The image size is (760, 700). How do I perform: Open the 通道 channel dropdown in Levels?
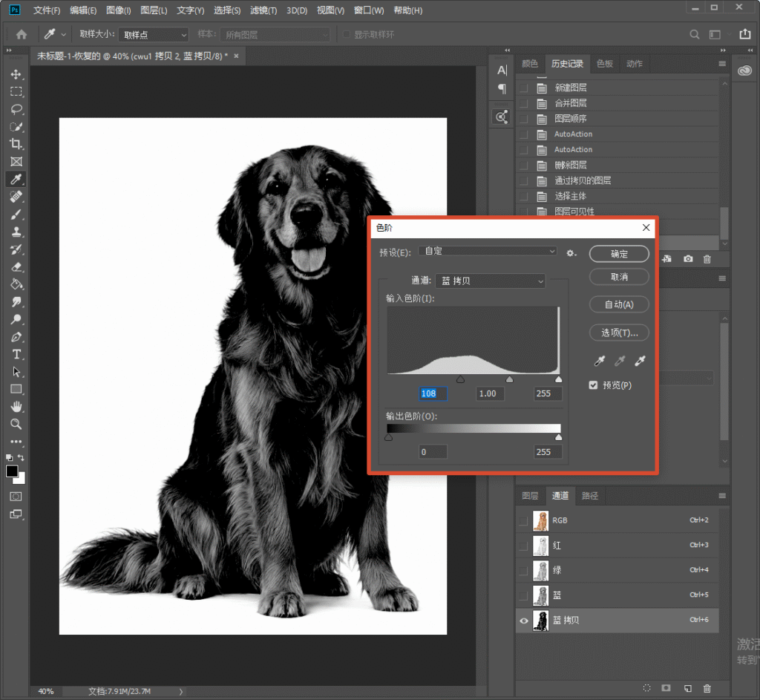point(490,281)
